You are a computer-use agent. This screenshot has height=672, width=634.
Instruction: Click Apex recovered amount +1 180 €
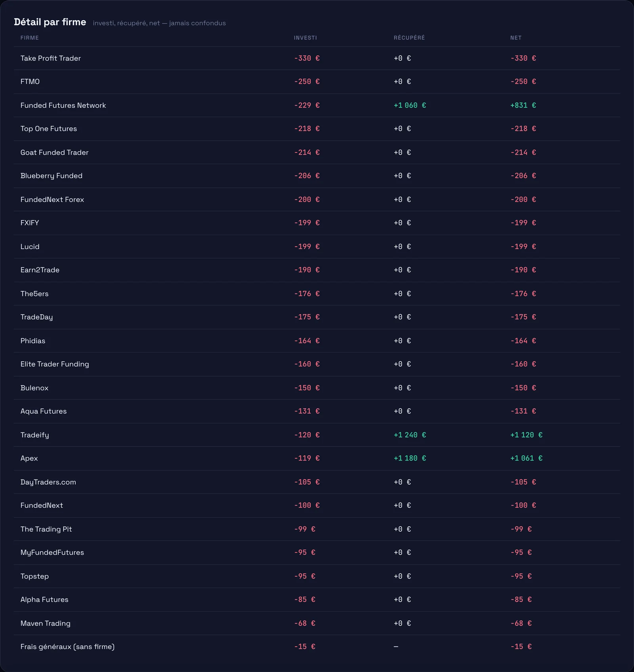tap(410, 458)
